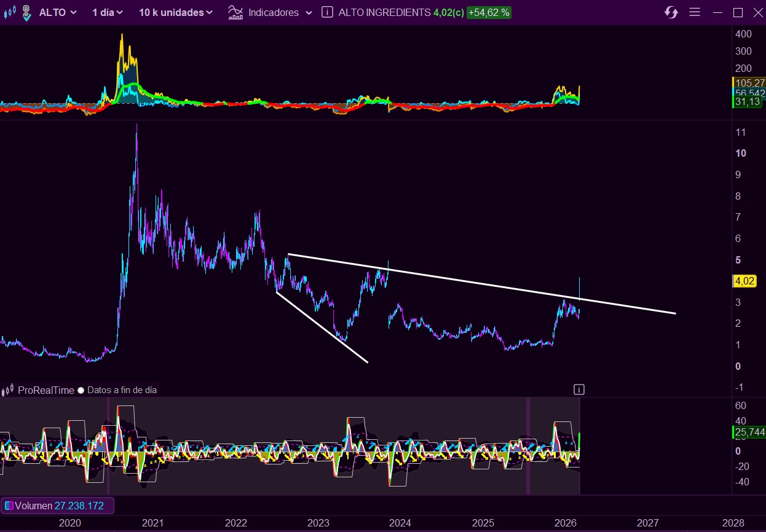The height and width of the screenshot is (532, 766).
Task: Click the candlestick chart style icon
Action: [x=10, y=12]
